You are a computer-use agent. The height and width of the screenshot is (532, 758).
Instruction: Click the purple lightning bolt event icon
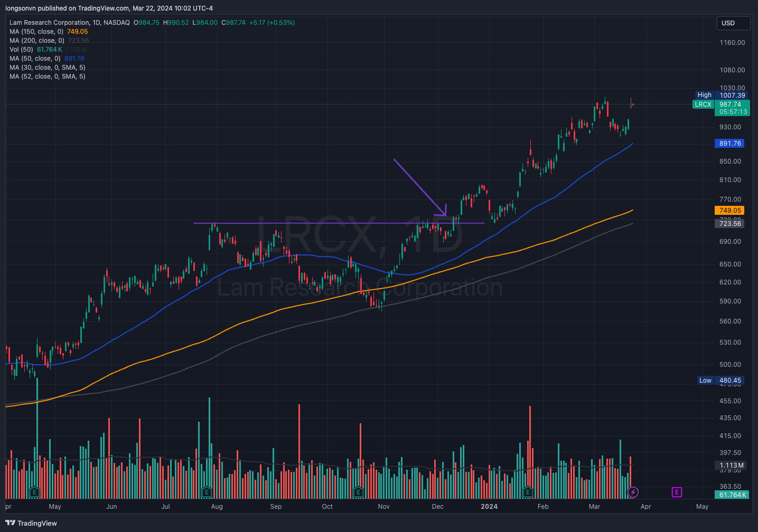tap(633, 492)
